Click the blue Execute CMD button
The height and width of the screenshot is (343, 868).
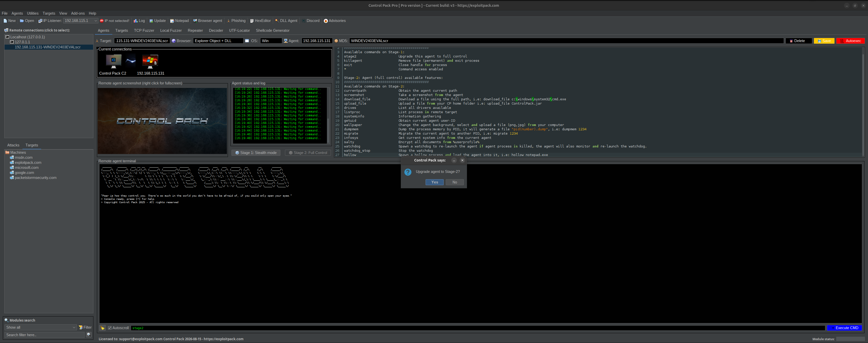pos(845,328)
